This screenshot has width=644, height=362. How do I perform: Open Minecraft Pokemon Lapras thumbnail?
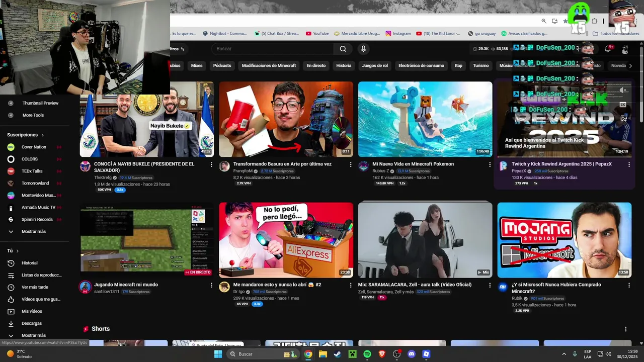click(425, 119)
